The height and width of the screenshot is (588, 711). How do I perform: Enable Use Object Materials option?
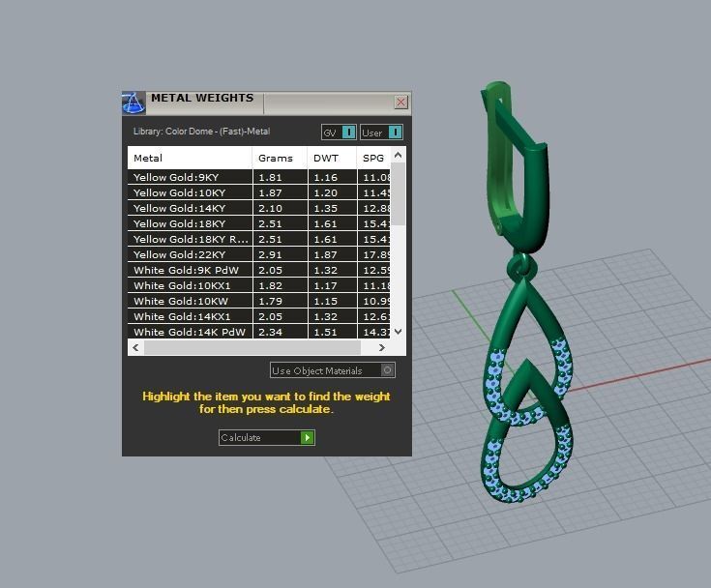click(333, 370)
